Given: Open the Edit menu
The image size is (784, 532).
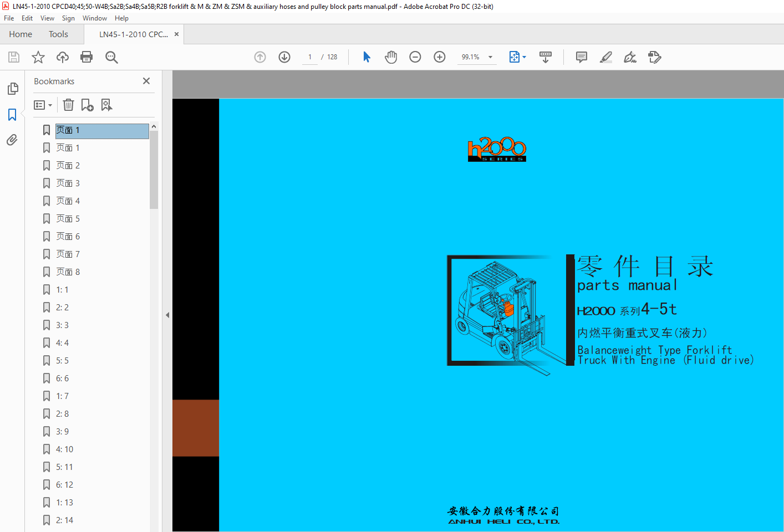Looking at the screenshot, I should tap(27, 18).
